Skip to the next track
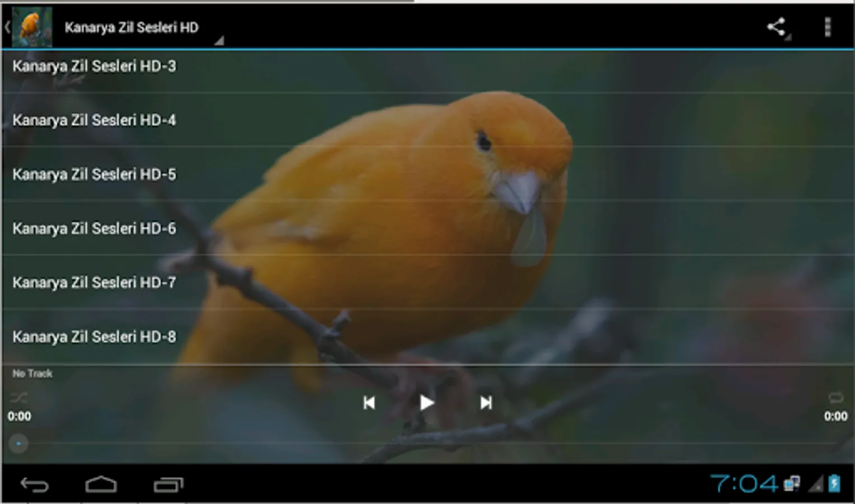The width and height of the screenshot is (855, 504). (486, 403)
